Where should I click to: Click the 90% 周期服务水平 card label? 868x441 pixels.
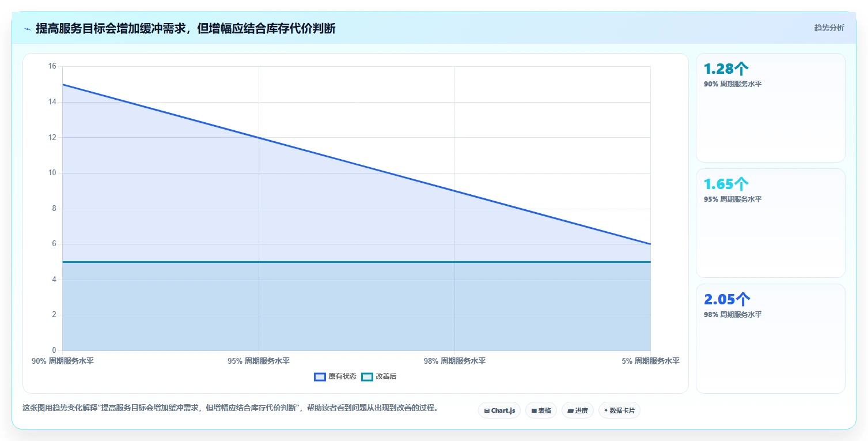pyautogui.click(x=733, y=84)
